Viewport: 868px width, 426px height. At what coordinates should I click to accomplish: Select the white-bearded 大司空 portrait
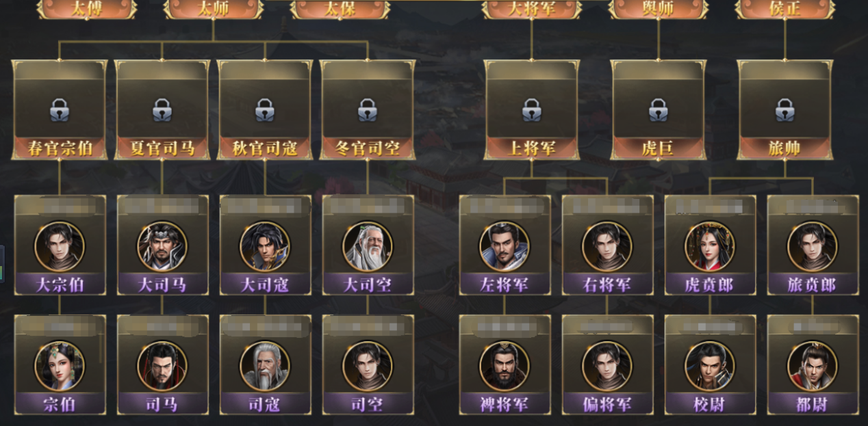pos(368,246)
